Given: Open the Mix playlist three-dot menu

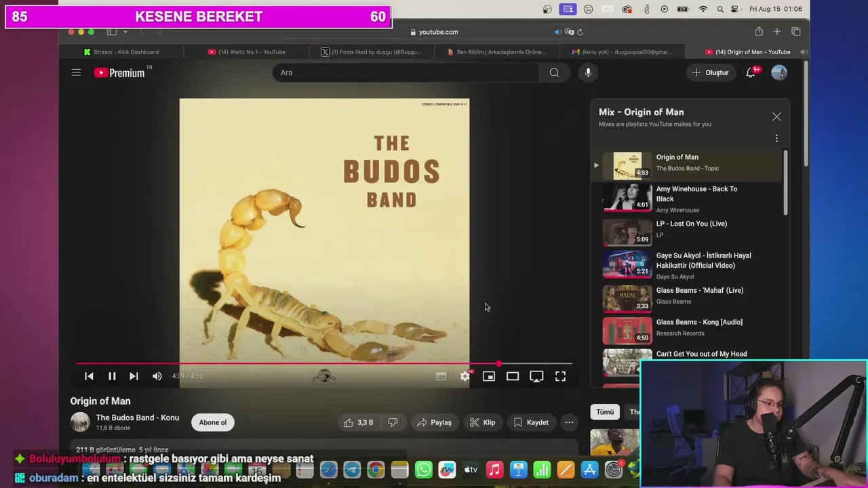Looking at the screenshot, I should pyautogui.click(x=776, y=138).
